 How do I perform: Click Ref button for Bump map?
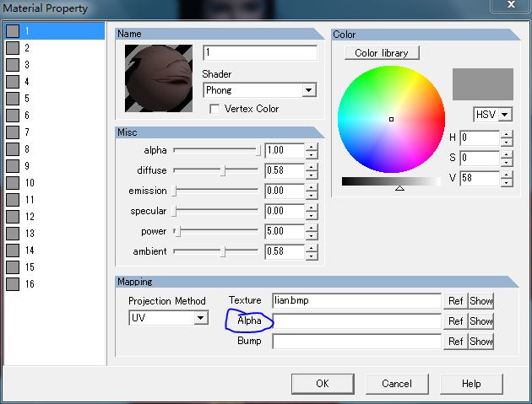pyautogui.click(x=456, y=342)
